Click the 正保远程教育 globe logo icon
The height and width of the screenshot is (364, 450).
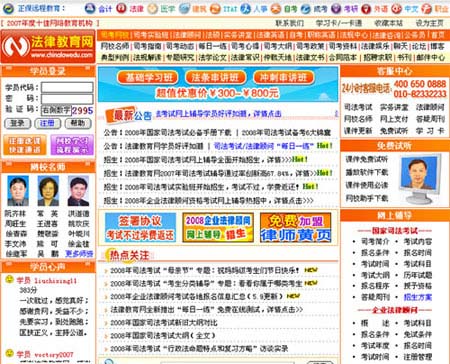(x=8, y=8)
